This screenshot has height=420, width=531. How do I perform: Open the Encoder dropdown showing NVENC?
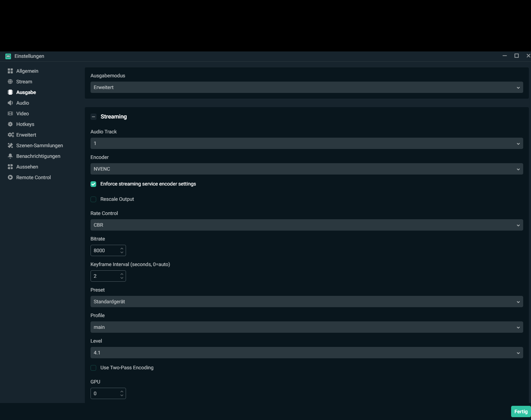click(x=306, y=169)
